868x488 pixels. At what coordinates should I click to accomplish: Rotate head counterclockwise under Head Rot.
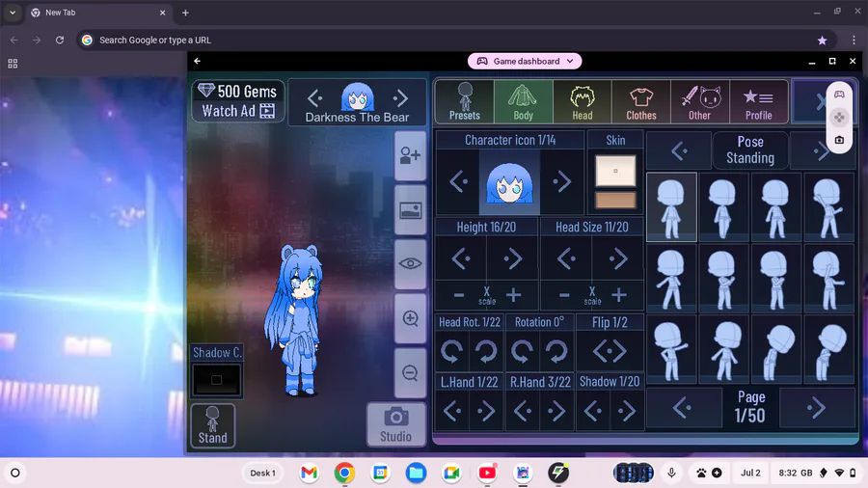(x=452, y=351)
